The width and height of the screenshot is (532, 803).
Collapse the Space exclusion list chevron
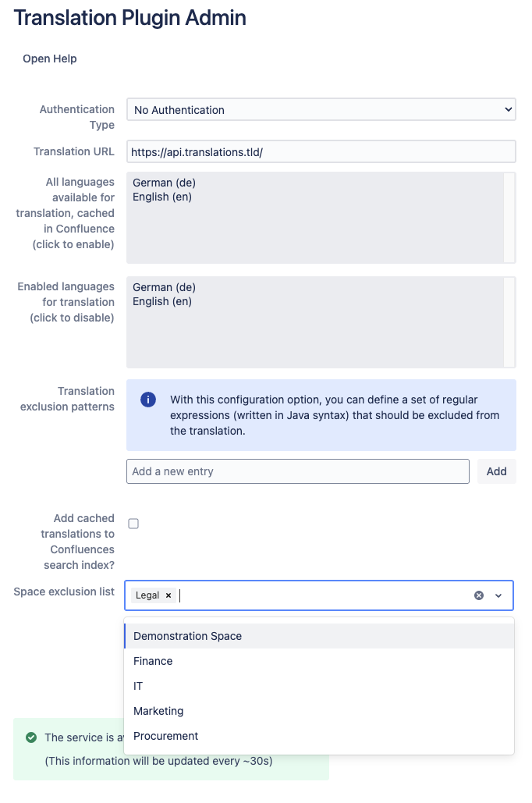[498, 595]
